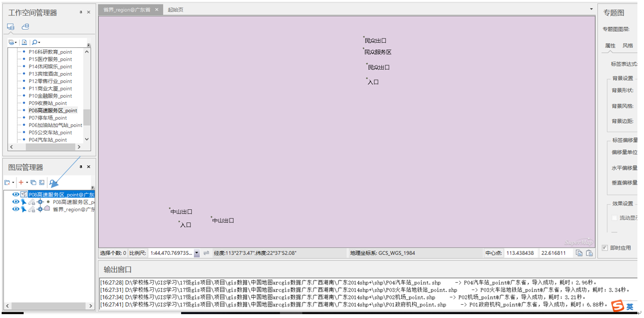Open the eye preview dropdown in workspace manager

point(15,42)
